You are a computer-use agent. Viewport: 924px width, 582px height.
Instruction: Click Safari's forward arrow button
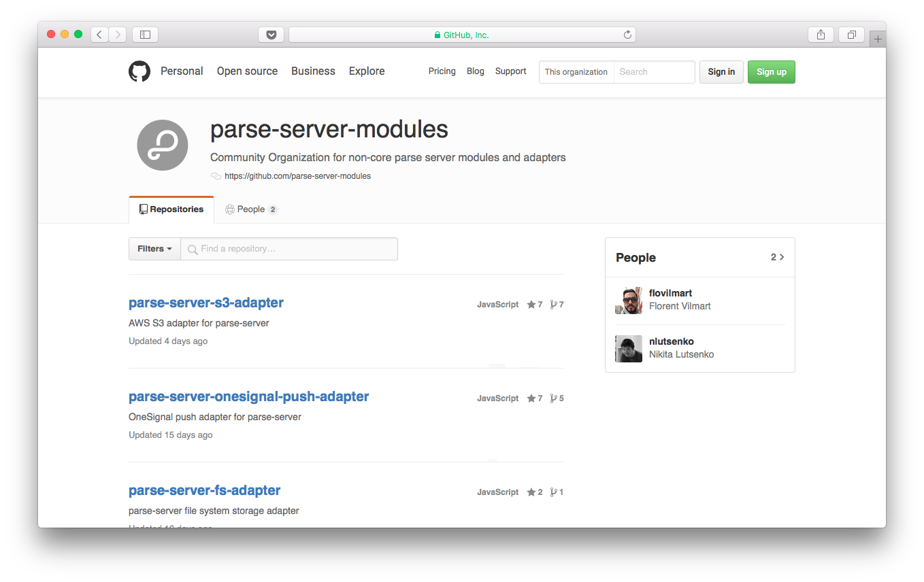118,34
